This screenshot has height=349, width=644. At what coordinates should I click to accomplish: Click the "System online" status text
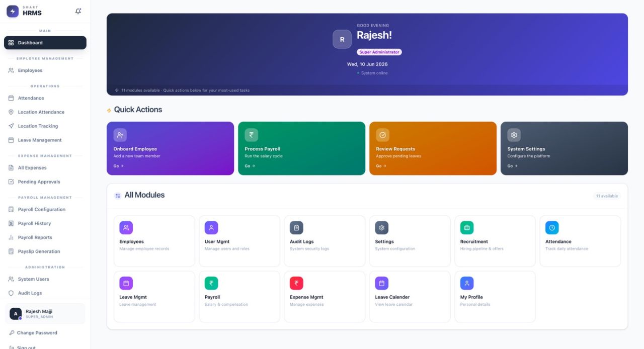coord(374,73)
